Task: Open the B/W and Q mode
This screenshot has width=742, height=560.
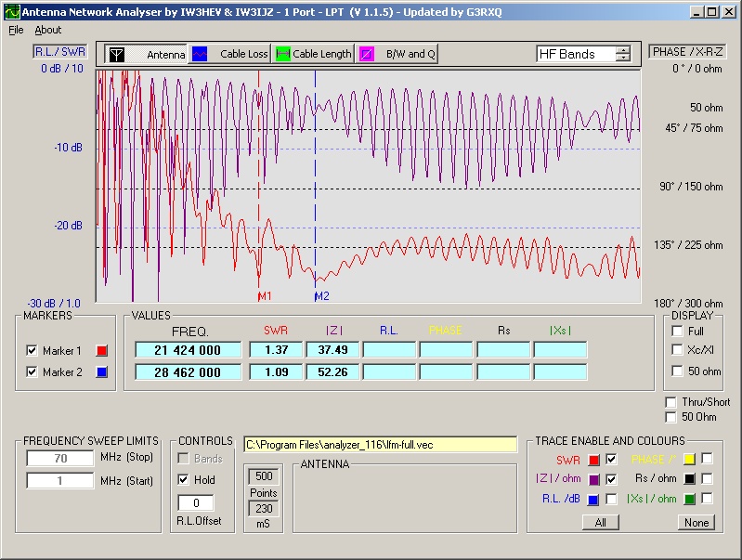Action: 367,55
